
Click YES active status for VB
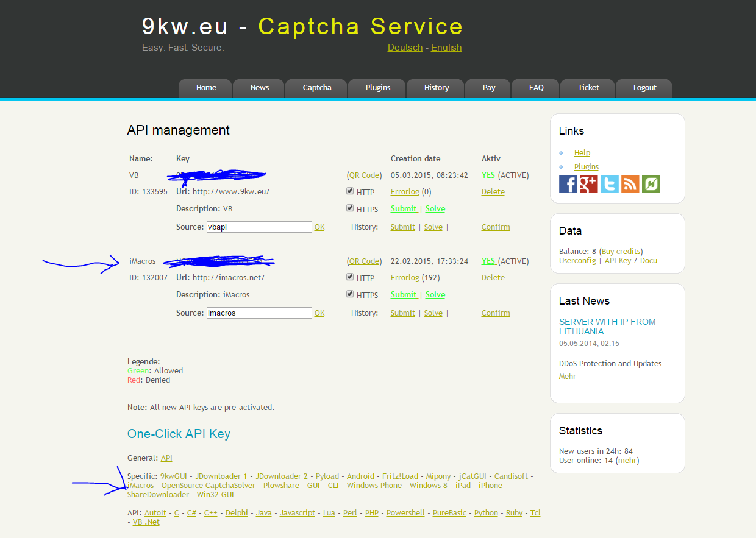[488, 175]
